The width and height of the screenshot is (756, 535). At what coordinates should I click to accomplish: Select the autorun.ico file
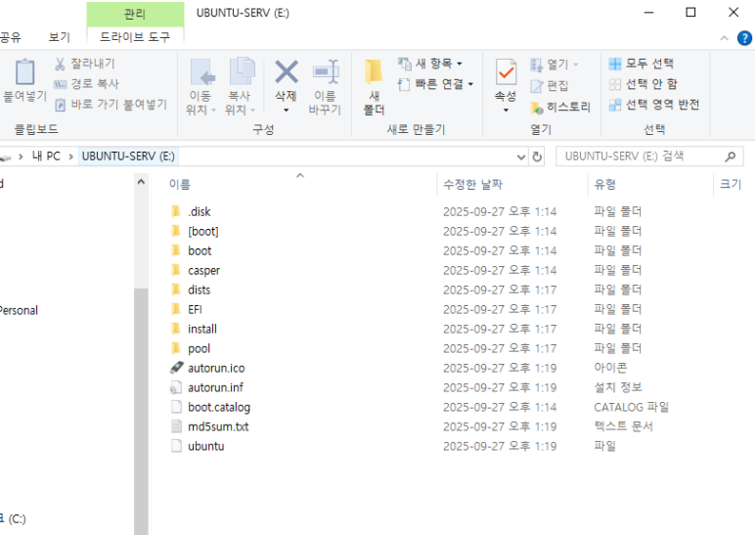point(216,368)
